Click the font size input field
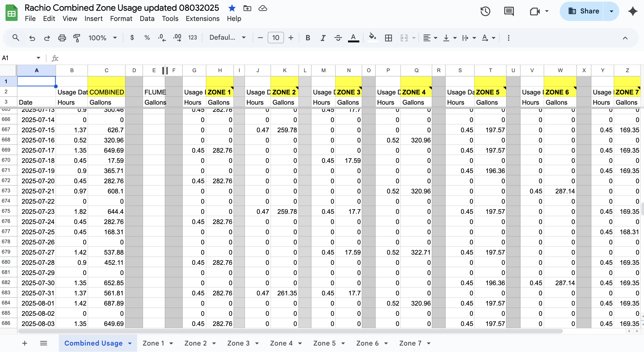The image size is (644, 352). pos(276,38)
